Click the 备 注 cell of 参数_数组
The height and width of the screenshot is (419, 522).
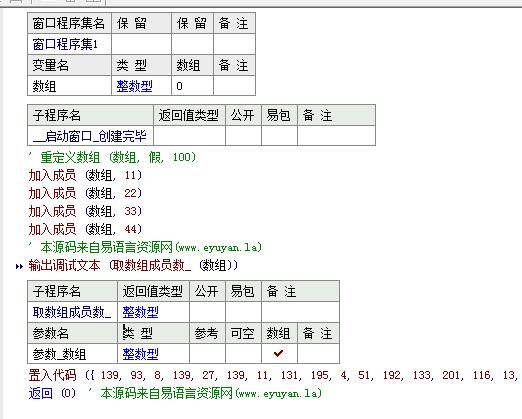tap(318, 353)
